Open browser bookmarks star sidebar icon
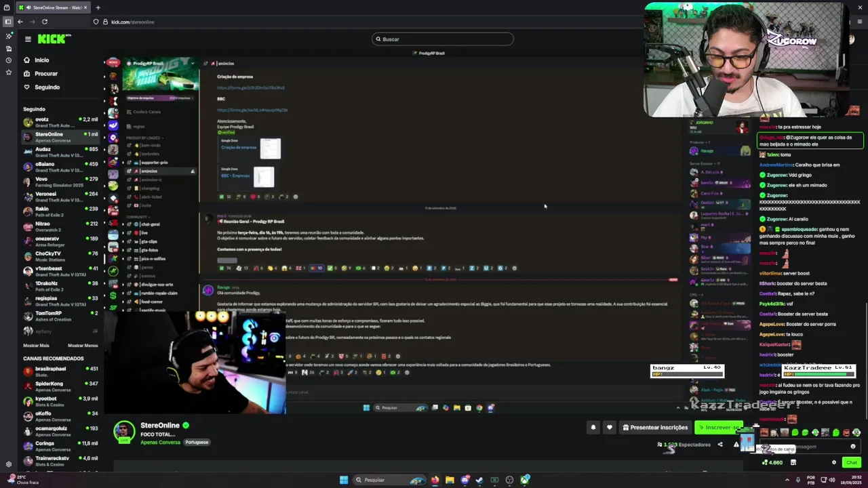Image resolution: width=868 pixels, height=488 pixels. 8,73
